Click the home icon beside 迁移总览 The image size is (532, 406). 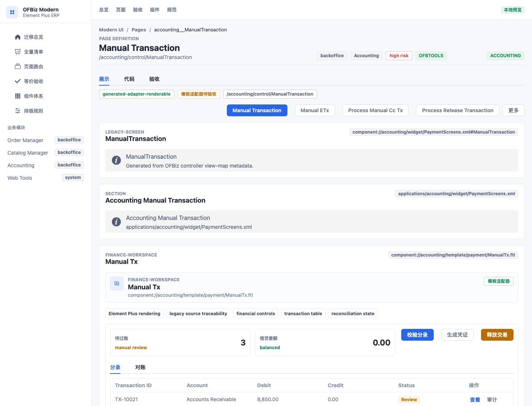pyautogui.click(x=18, y=37)
